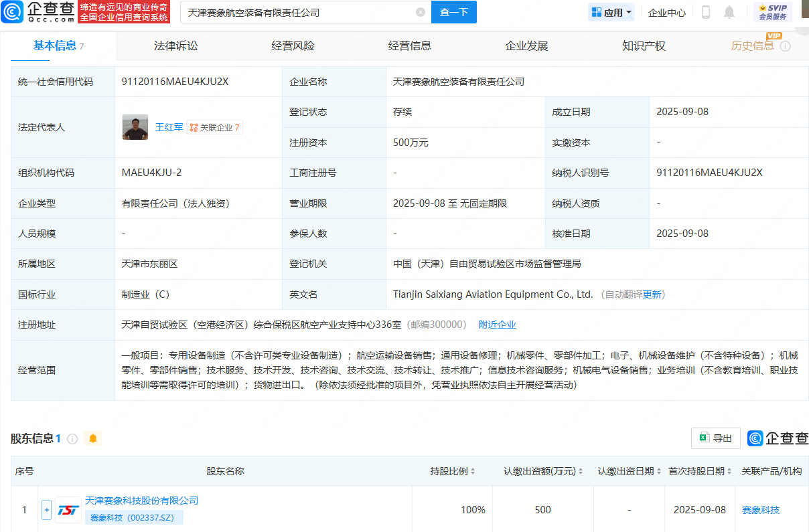Click the TST shareholder logo

[x=68, y=510]
